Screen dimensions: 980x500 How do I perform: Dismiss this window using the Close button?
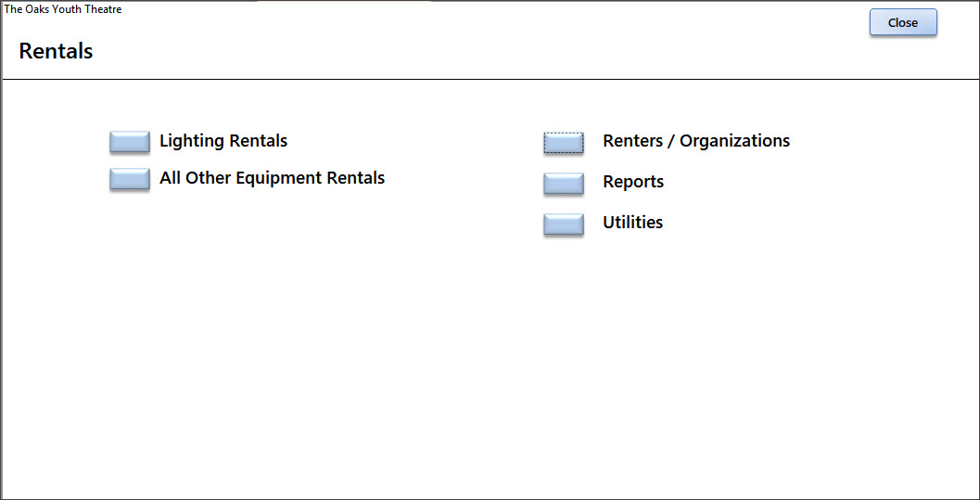point(903,22)
